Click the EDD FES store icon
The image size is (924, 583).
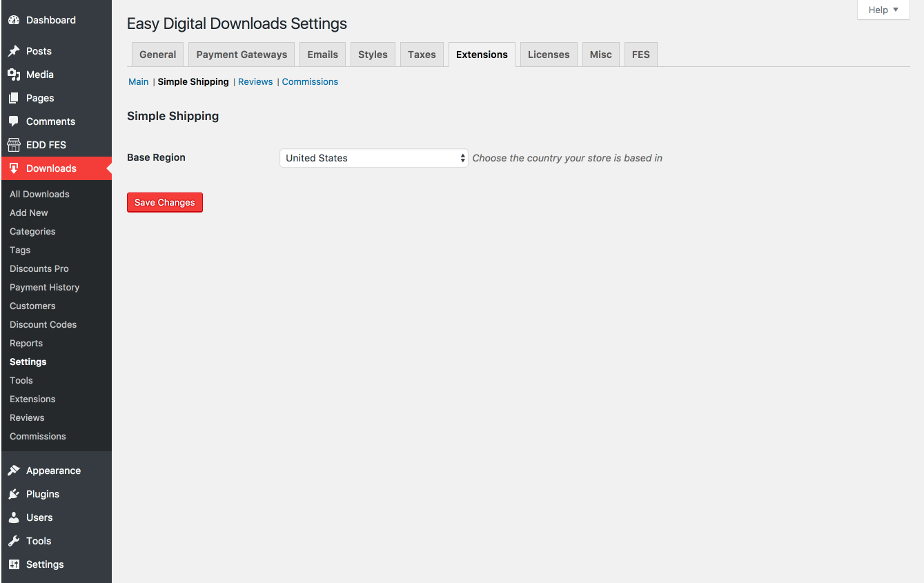14,145
